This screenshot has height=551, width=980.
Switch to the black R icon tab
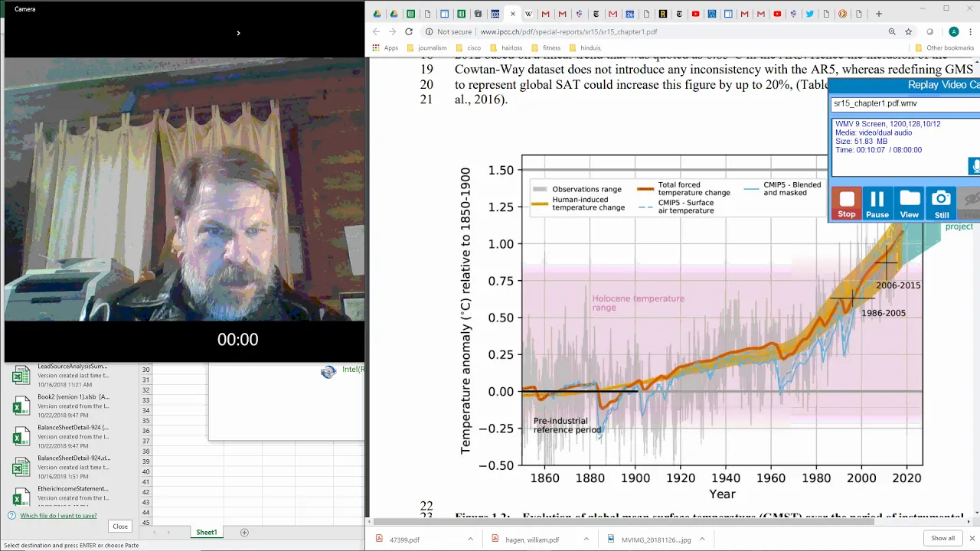click(663, 14)
